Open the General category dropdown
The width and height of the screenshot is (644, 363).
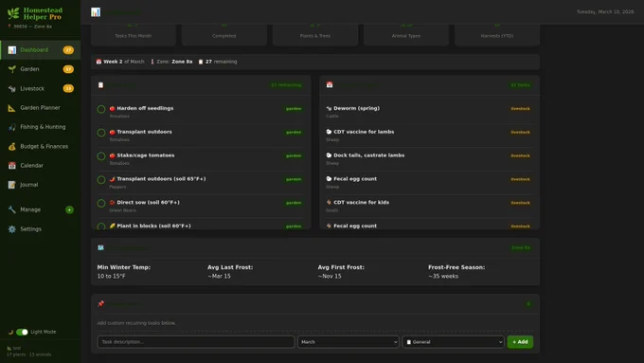pos(454,342)
